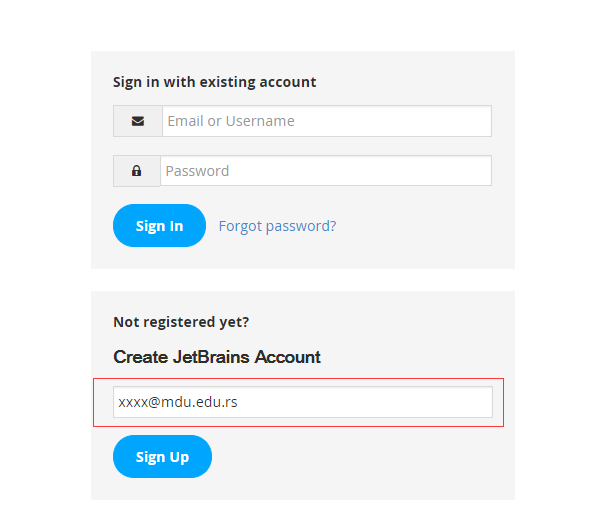
Task: Click the blue Sign In button
Action: (x=159, y=225)
